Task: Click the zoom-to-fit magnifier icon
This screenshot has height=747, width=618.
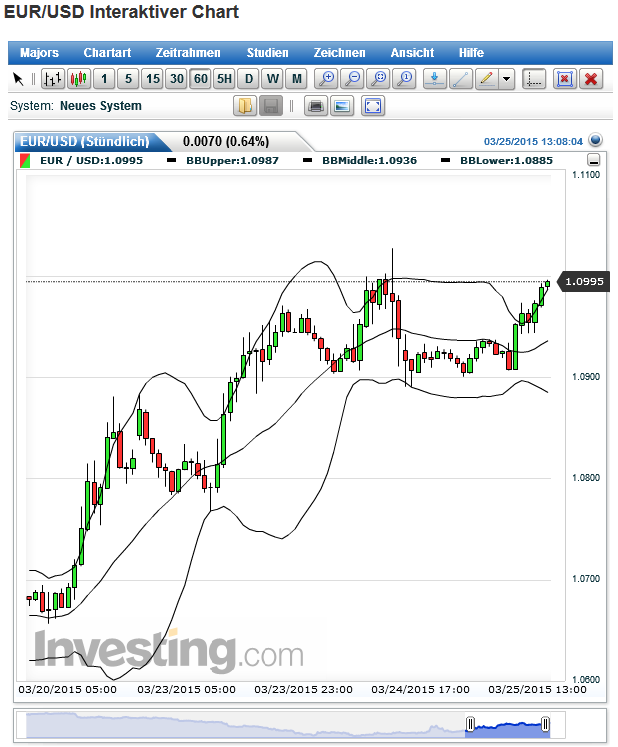Action: 378,79
